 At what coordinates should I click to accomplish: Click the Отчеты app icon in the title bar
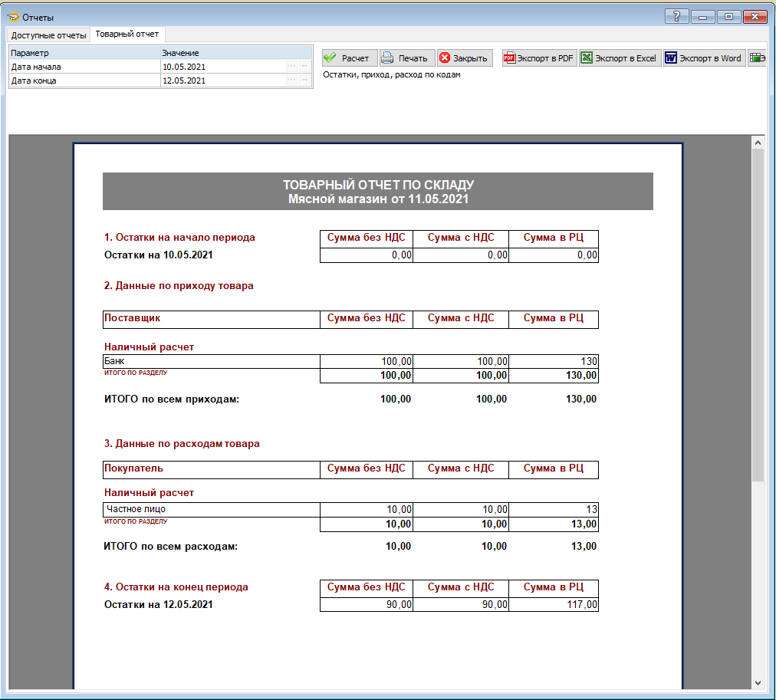[12, 17]
